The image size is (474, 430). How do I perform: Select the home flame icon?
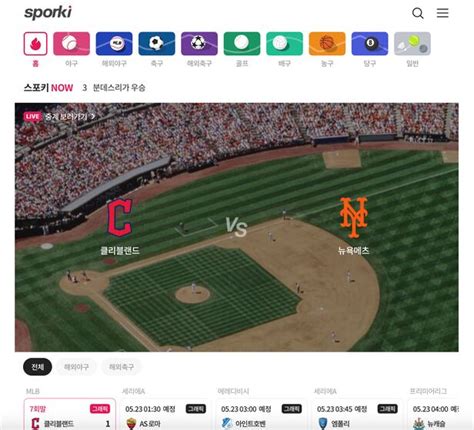35,44
